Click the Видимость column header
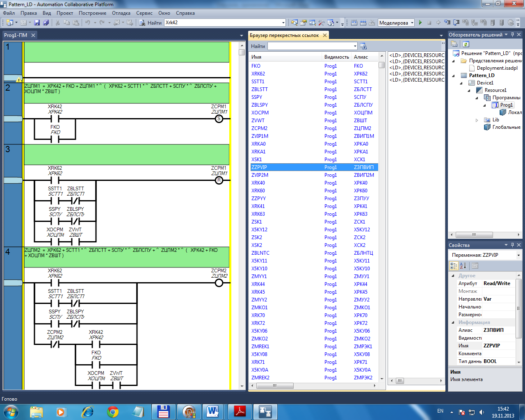This screenshot has height=420, width=525. pyautogui.click(x=336, y=57)
